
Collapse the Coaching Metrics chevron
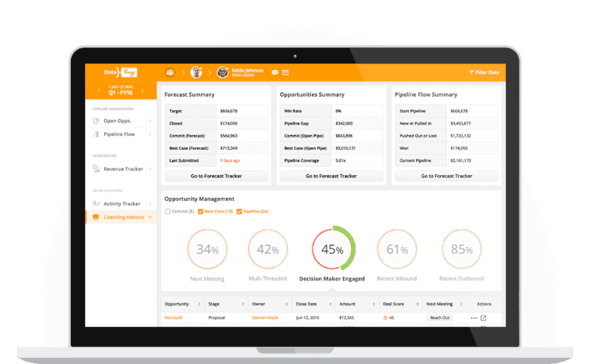click(151, 217)
